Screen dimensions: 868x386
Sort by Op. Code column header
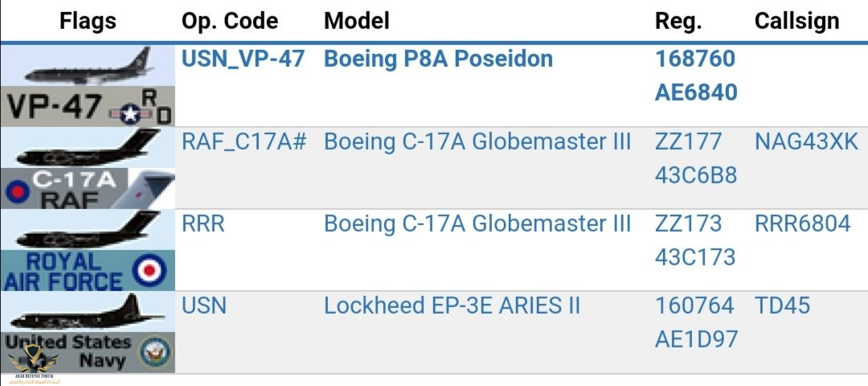(x=230, y=21)
